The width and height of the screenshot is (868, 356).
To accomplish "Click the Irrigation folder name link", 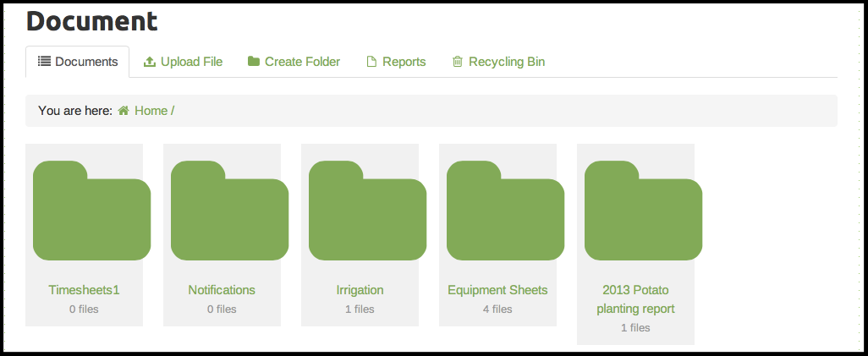I will click(360, 290).
